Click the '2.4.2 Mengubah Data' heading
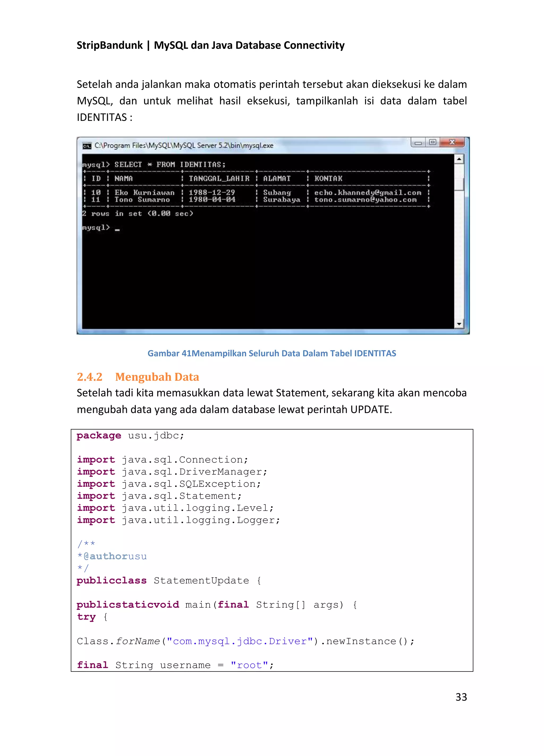Viewport: 544px width, 756px height. [x=138, y=377]
